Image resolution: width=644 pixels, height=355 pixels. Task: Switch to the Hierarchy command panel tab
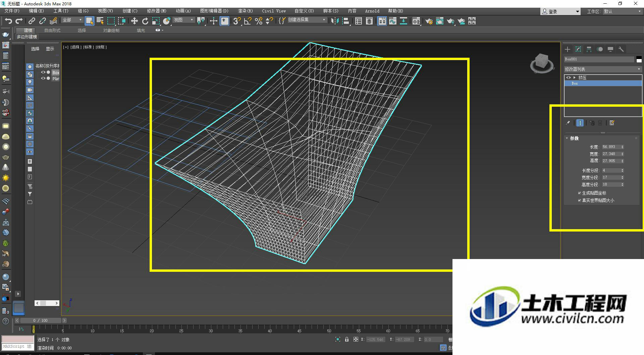589,49
